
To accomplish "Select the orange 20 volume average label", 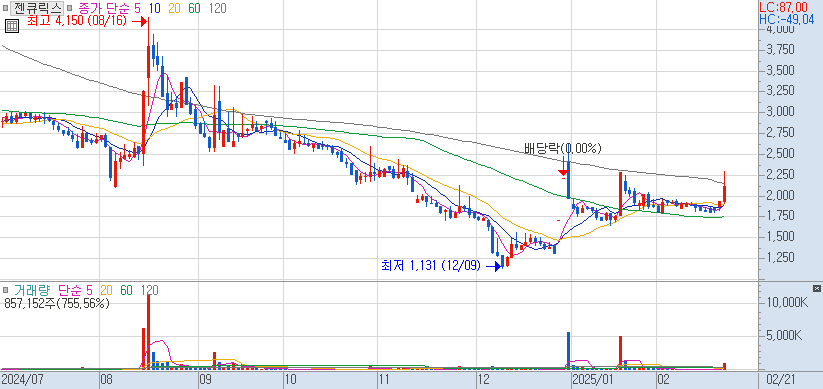I will [106, 290].
